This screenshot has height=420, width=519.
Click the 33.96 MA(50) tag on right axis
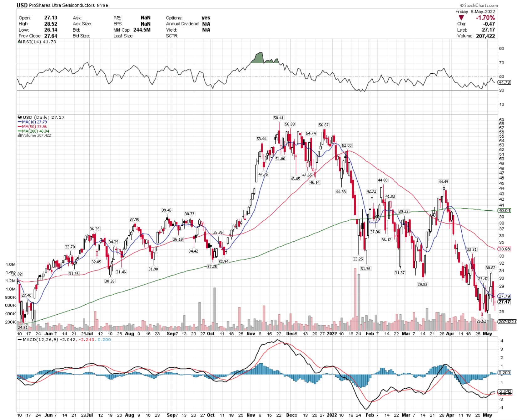click(504, 249)
